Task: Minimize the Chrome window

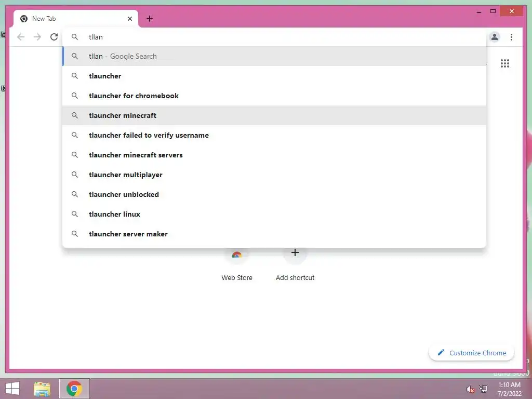Action: click(x=478, y=11)
